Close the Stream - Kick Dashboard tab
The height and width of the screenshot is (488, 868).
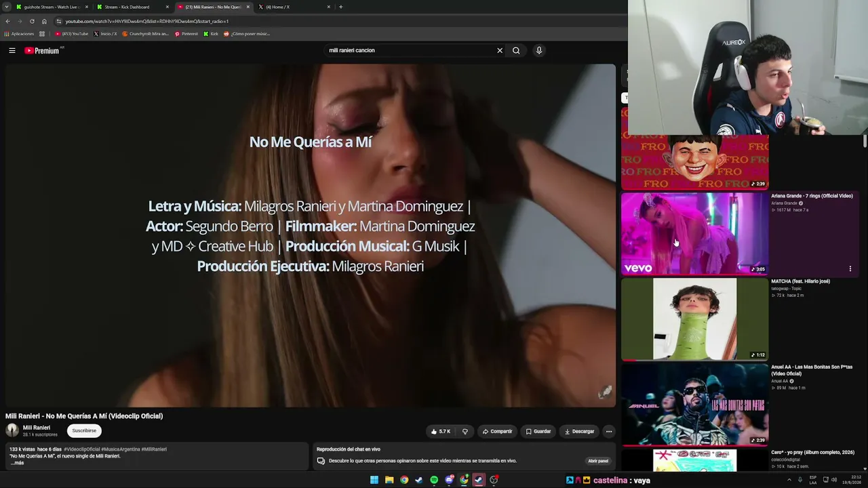[167, 7]
